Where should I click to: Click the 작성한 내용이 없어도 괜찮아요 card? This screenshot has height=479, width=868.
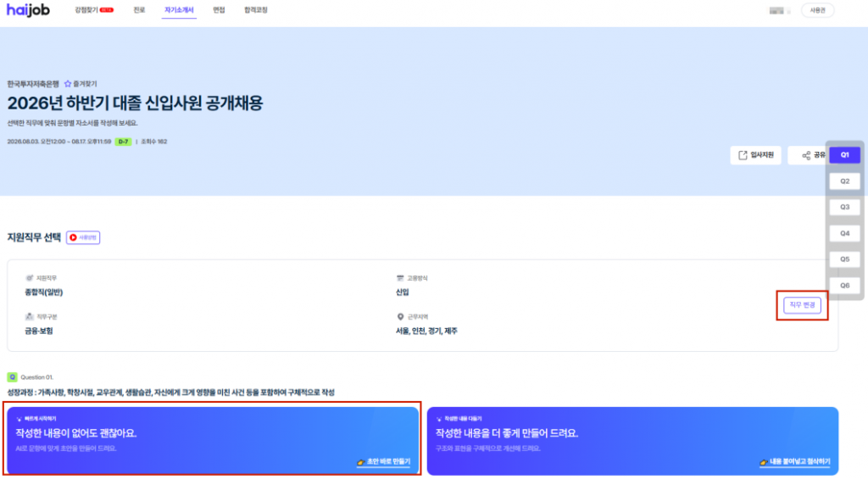coord(213,441)
